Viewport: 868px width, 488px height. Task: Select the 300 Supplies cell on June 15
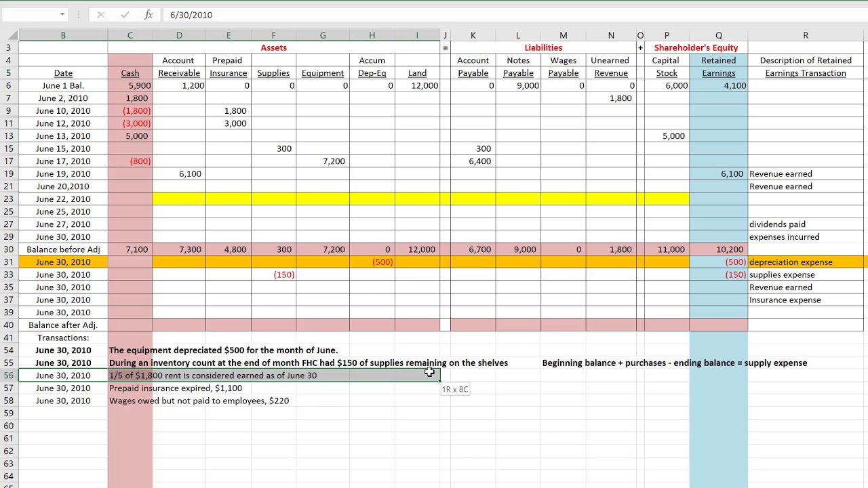(273, 148)
